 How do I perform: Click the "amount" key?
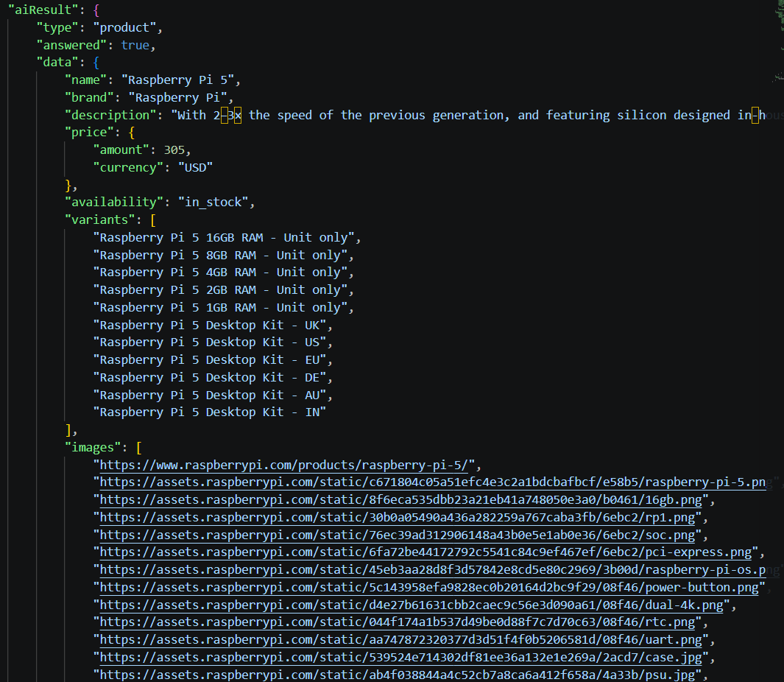pos(121,150)
